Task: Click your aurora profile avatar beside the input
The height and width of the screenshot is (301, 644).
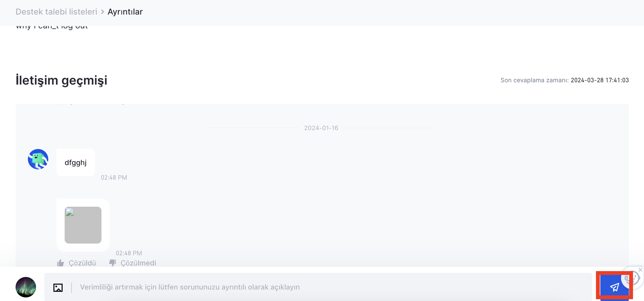Action: [26, 287]
